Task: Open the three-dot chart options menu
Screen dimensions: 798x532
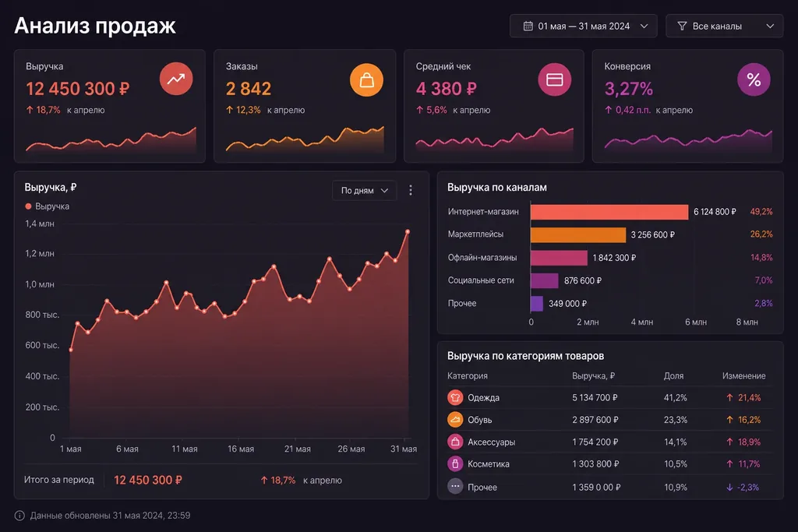Action: 411,190
